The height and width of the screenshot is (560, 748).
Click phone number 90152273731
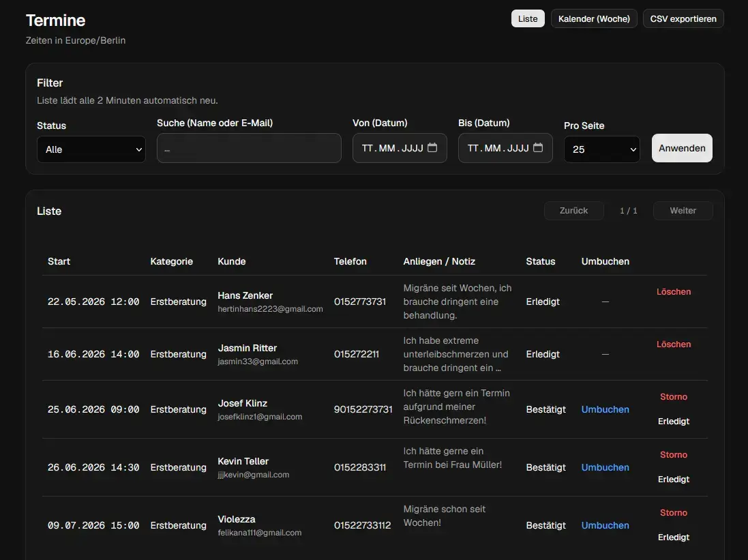[363, 410]
